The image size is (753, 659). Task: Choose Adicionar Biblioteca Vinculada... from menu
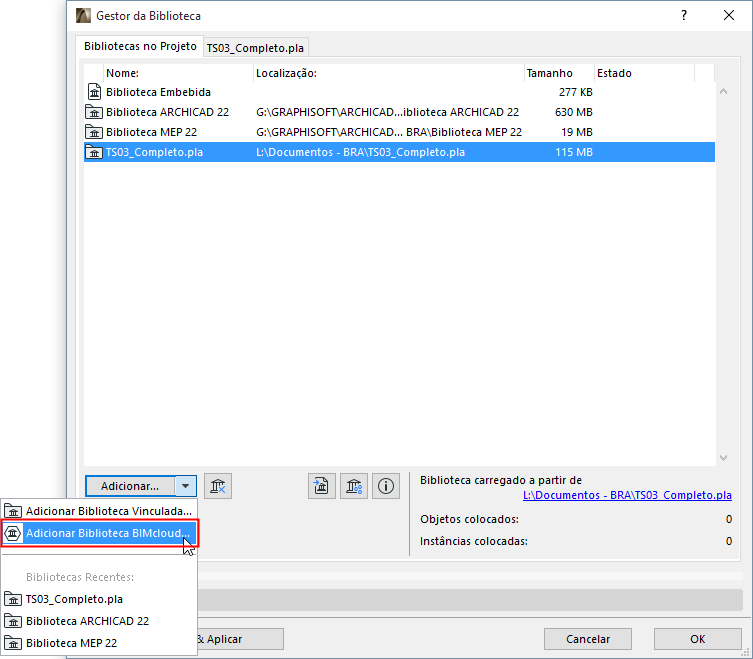click(x=99, y=511)
